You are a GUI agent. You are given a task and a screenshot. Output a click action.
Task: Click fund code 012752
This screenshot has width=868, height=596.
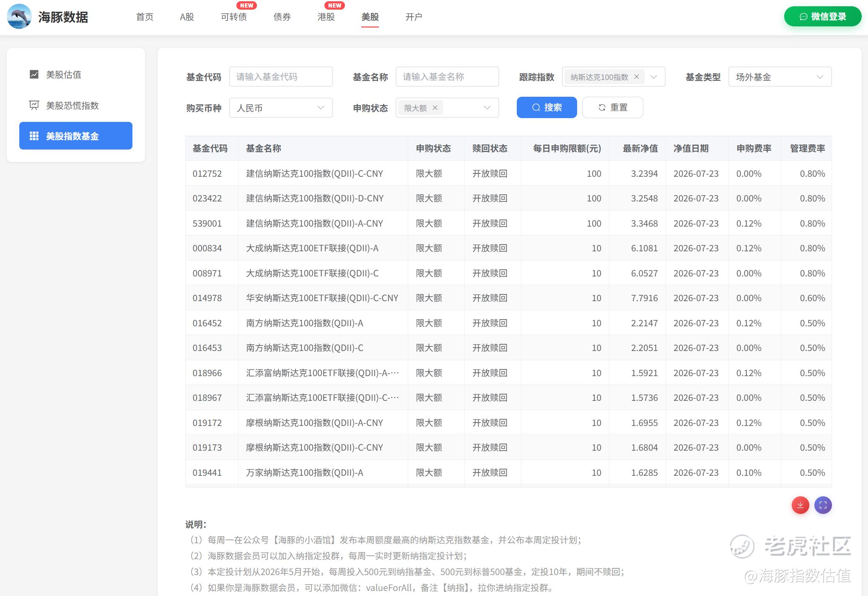[x=207, y=173]
